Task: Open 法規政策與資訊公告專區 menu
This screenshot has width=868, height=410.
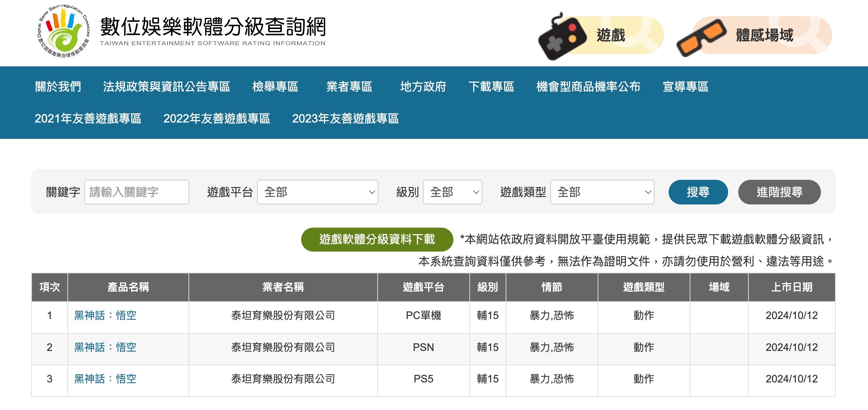Action: coord(167,87)
